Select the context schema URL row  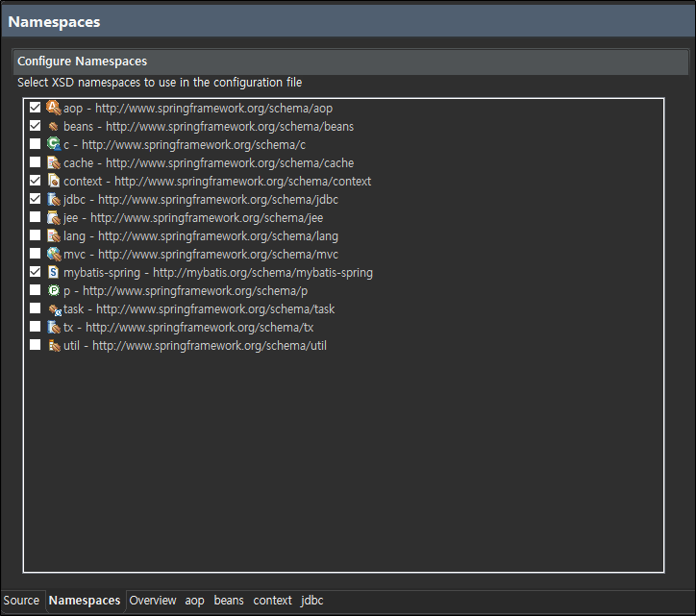[217, 181]
